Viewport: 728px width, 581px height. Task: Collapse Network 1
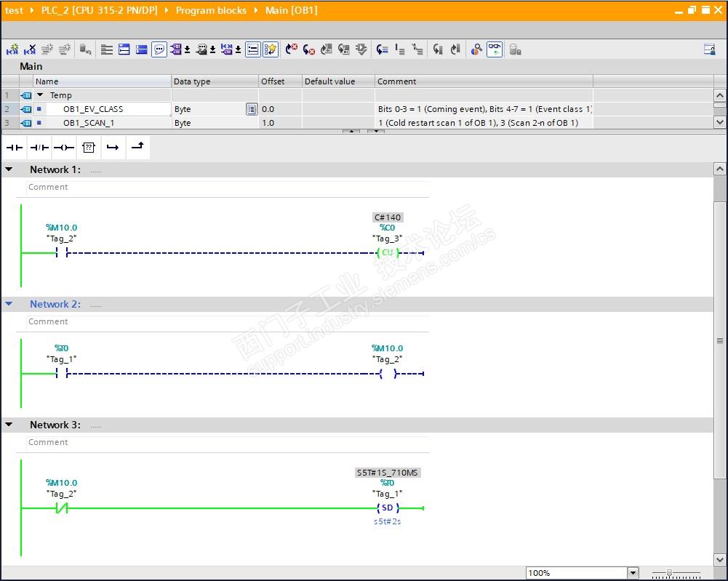9,169
